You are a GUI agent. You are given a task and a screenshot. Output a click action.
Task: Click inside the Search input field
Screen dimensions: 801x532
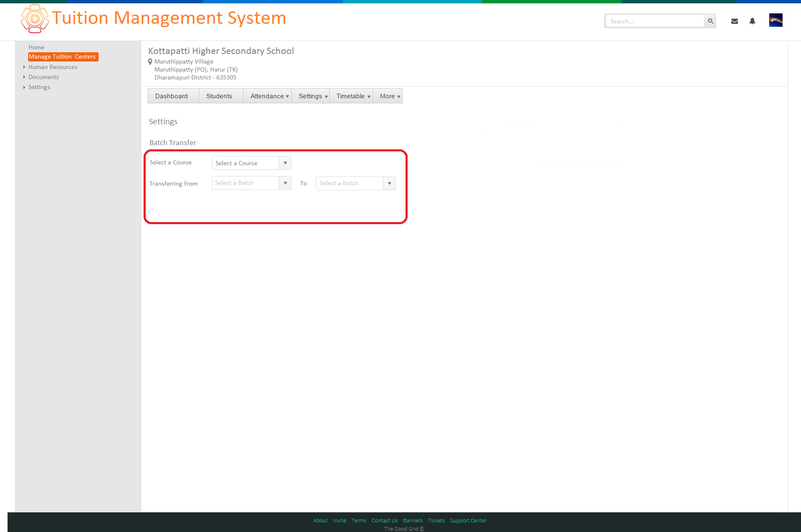pos(655,21)
